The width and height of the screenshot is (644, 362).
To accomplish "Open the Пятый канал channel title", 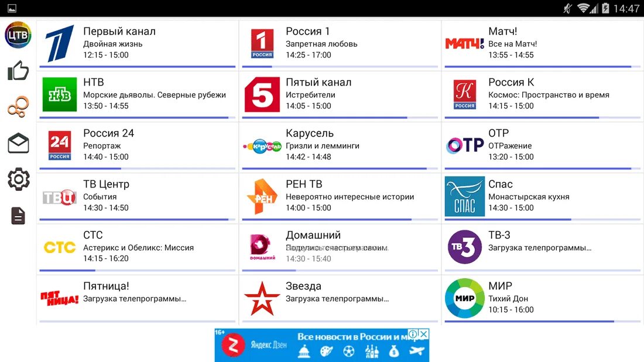I will pyautogui.click(x=318, y=82).
